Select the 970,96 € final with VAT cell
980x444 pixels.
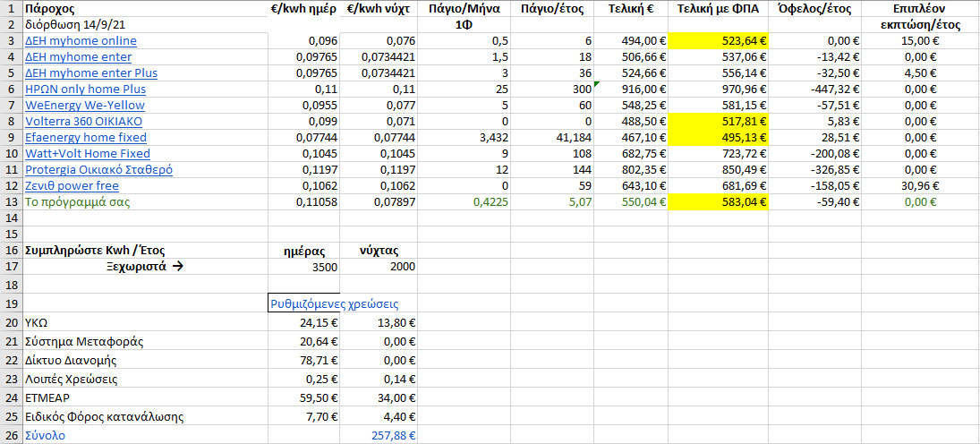pyautogui.click(x=718, y=90)
